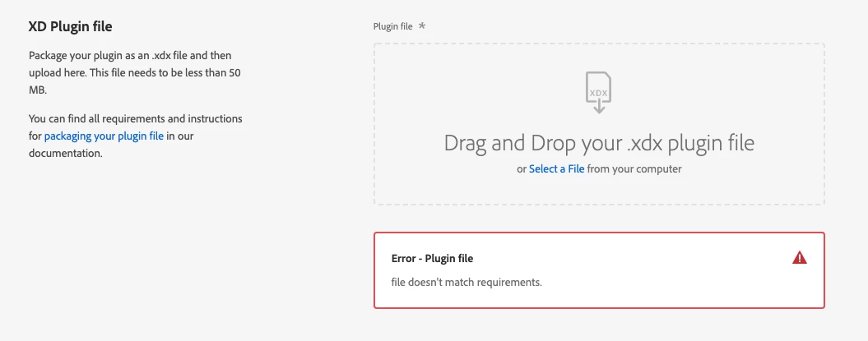The width and height of the screenshot is (868, 341).
Task: Click the Drag and Drop plugin file area
Action: 599,124
